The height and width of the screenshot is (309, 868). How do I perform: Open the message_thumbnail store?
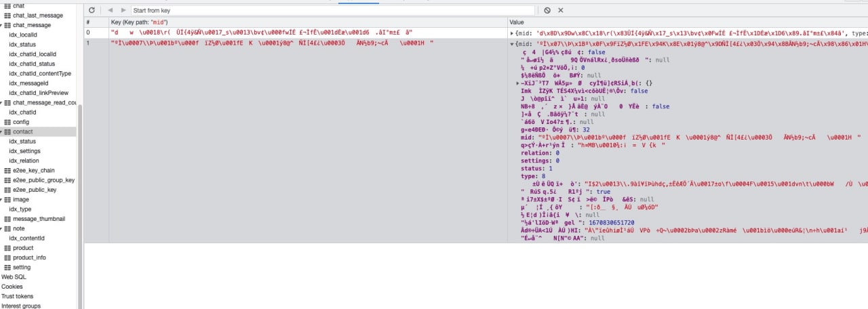39,219
